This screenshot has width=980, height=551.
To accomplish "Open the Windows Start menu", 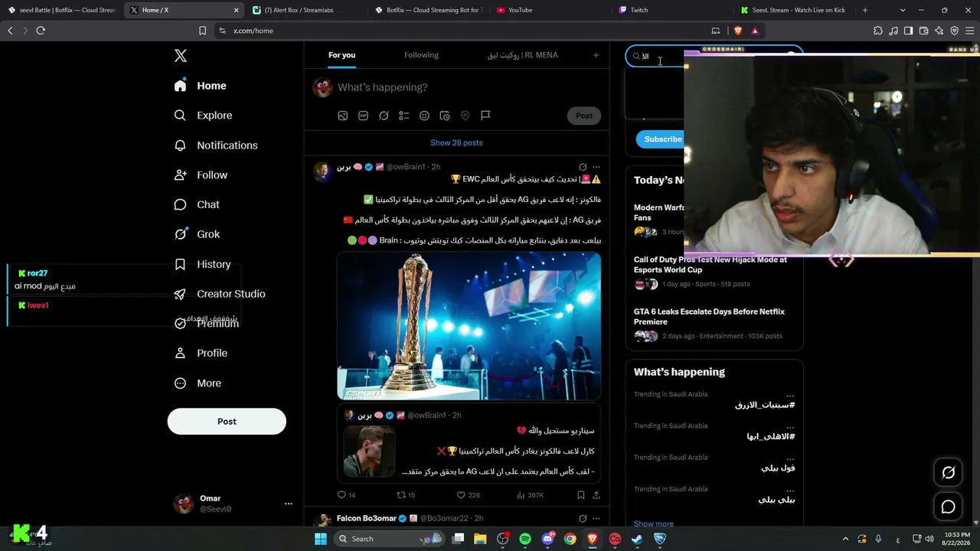I will [x=321, y=539].
